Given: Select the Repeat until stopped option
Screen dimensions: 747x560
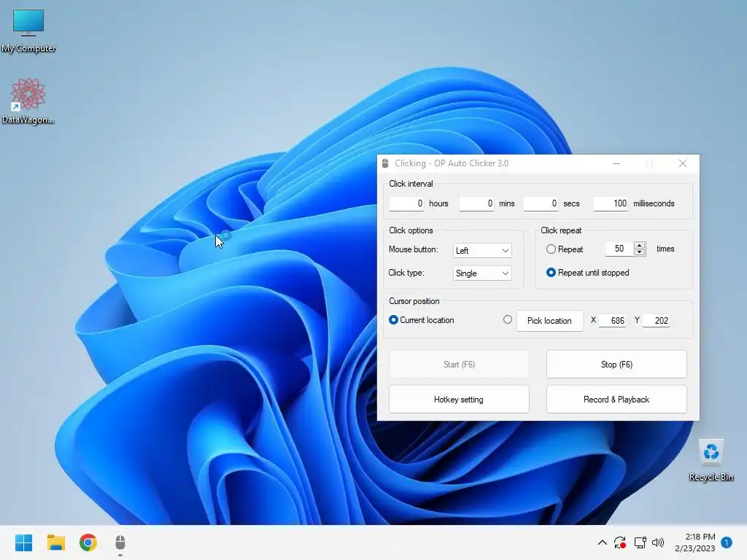Looking at the screenshot, I should coord(551,273).
